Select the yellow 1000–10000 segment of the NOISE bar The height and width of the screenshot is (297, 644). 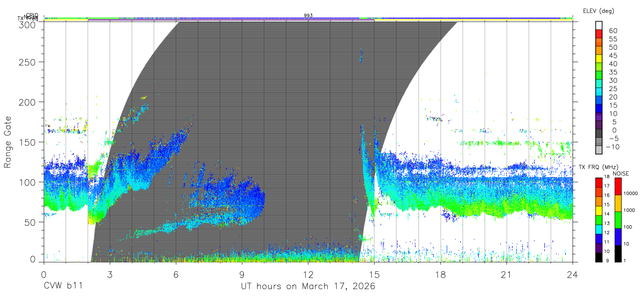pos(618,203)
